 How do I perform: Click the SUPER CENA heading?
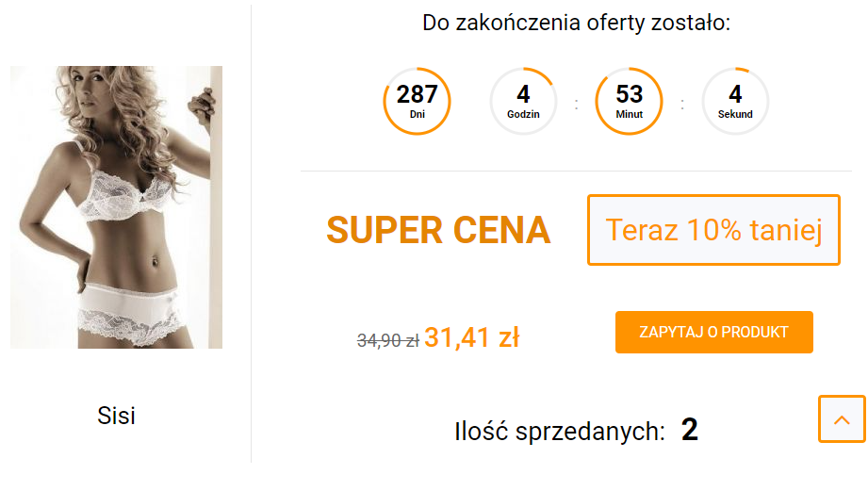tap(438, 230)
